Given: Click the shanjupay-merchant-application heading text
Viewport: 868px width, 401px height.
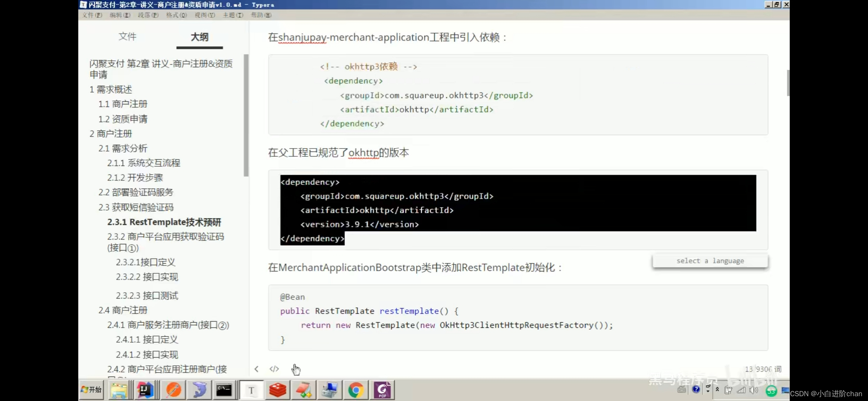Looking at the screenshot, I should 387,38.
